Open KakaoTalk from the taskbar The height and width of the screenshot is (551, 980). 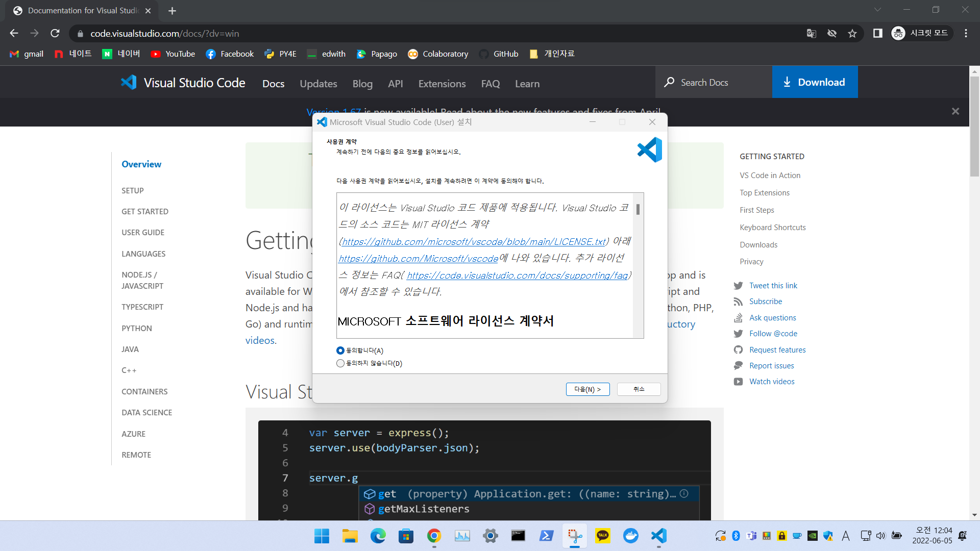(602, 536)
